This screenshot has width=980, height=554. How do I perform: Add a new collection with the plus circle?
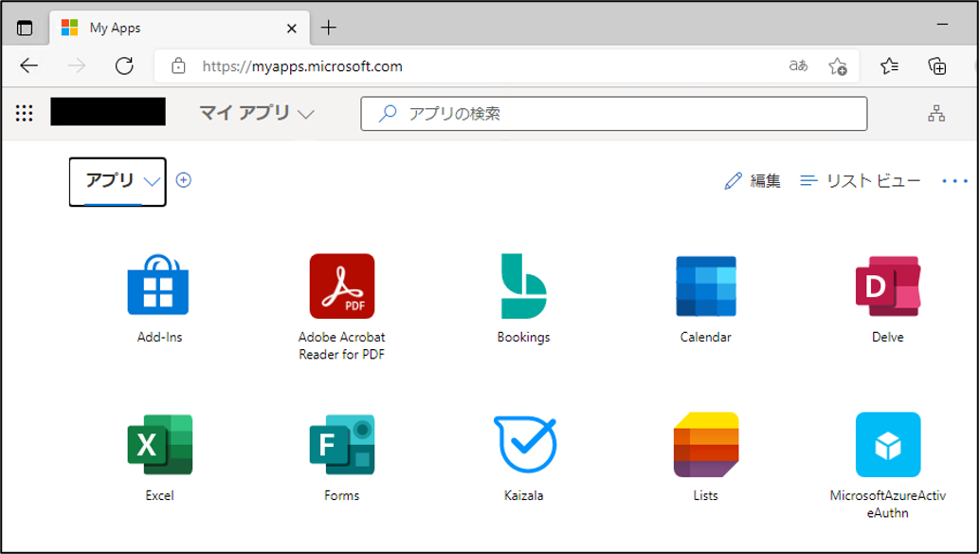pos(183,180)
